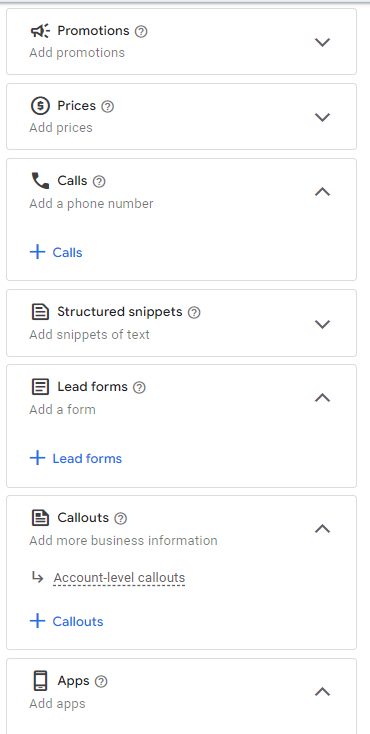
Task: Collapse the Calls section
Action: point(322,191)
